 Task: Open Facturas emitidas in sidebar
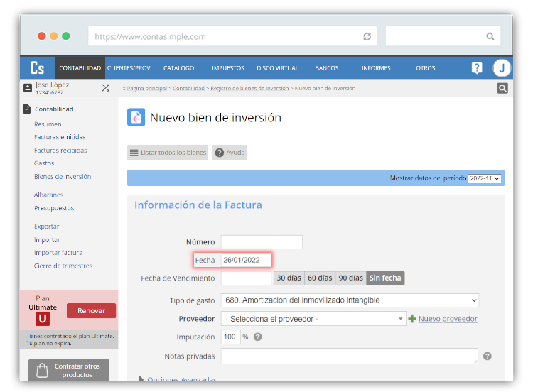[60, 137]
